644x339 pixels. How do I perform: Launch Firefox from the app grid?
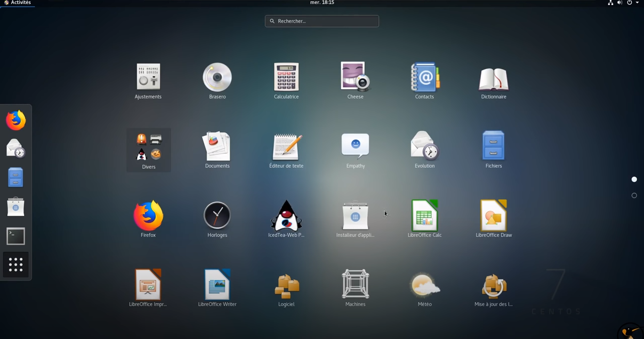148,219
